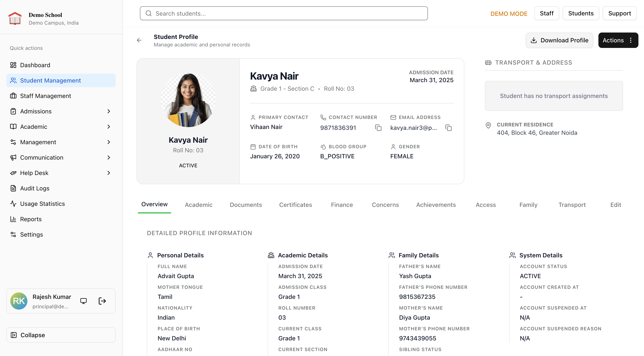Switch to the Finance tab
This screenshot has height=356, width=644.
click(342, 205)
